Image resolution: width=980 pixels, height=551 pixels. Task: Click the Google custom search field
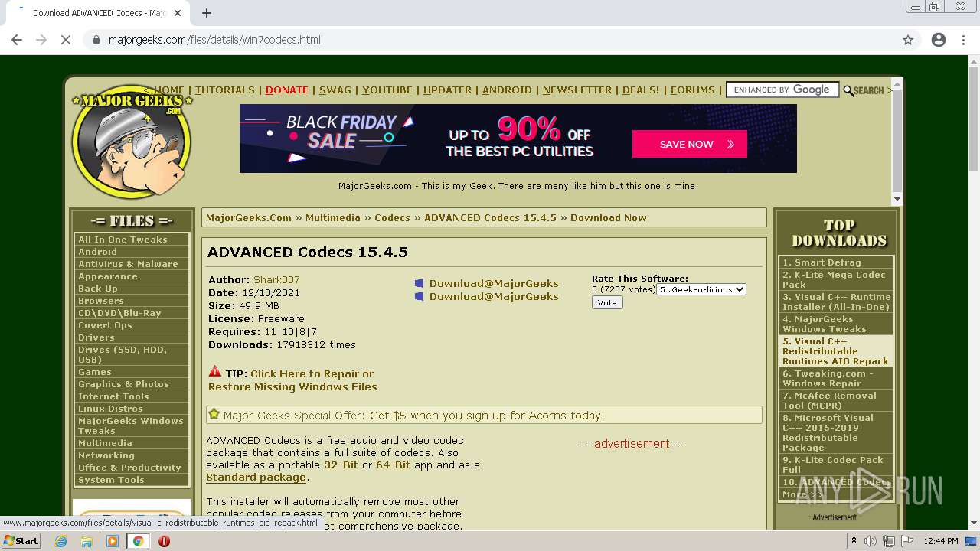pos(782,90)
